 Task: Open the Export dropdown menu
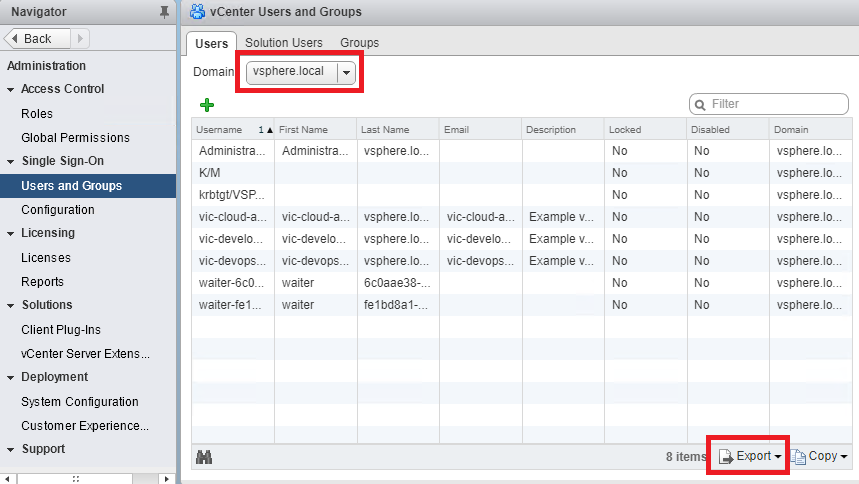tap(749, 456)
